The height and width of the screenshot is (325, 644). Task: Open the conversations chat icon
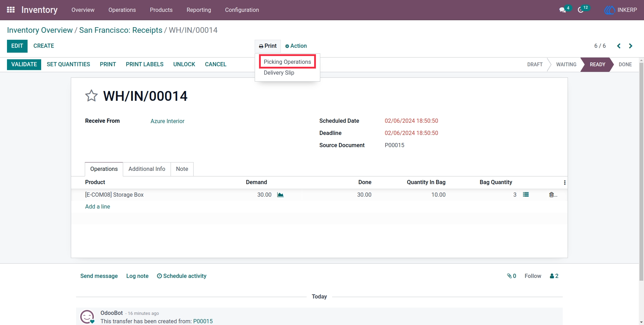coord(562,10)
